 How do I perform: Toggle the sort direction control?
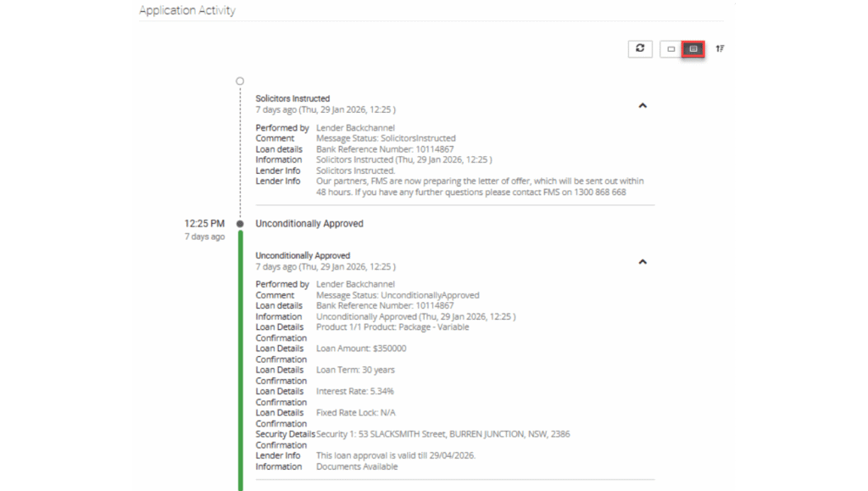[x=719, y=48]
